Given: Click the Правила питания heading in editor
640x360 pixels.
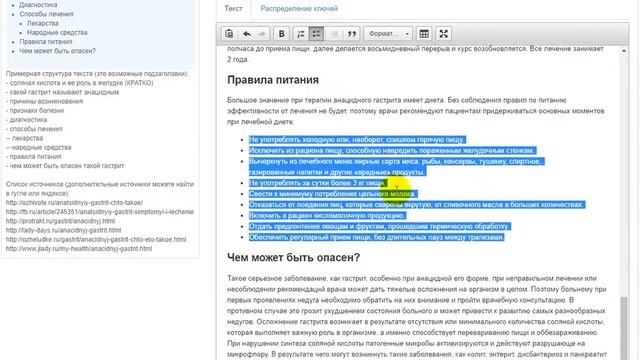Looking at the screenshot, I should pos(273,80).
